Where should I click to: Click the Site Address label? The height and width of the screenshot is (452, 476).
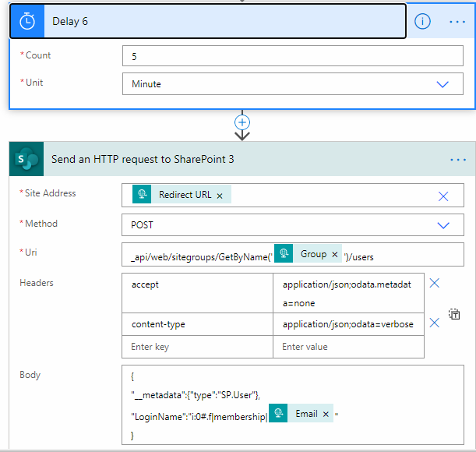click(x=50, y=193)
